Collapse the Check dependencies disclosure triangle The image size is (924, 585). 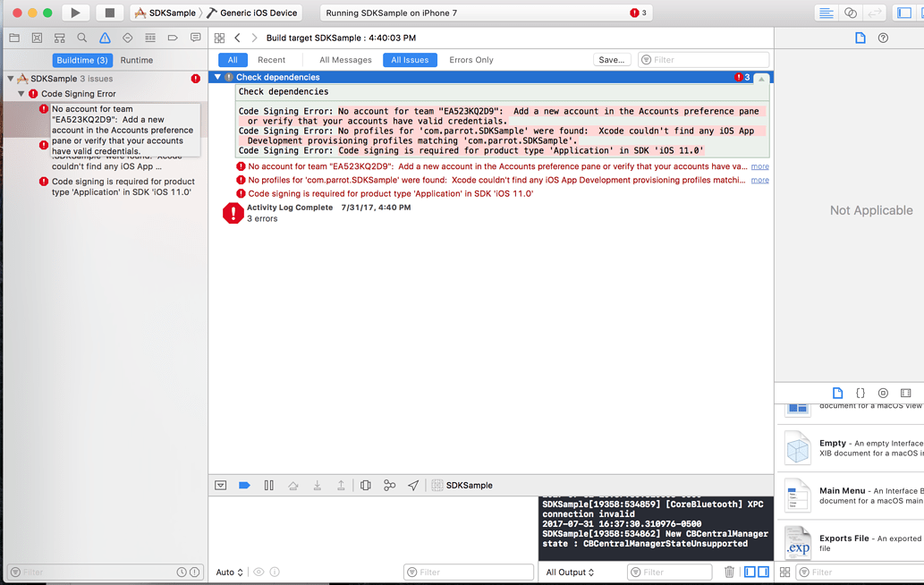tap(220, 77)
